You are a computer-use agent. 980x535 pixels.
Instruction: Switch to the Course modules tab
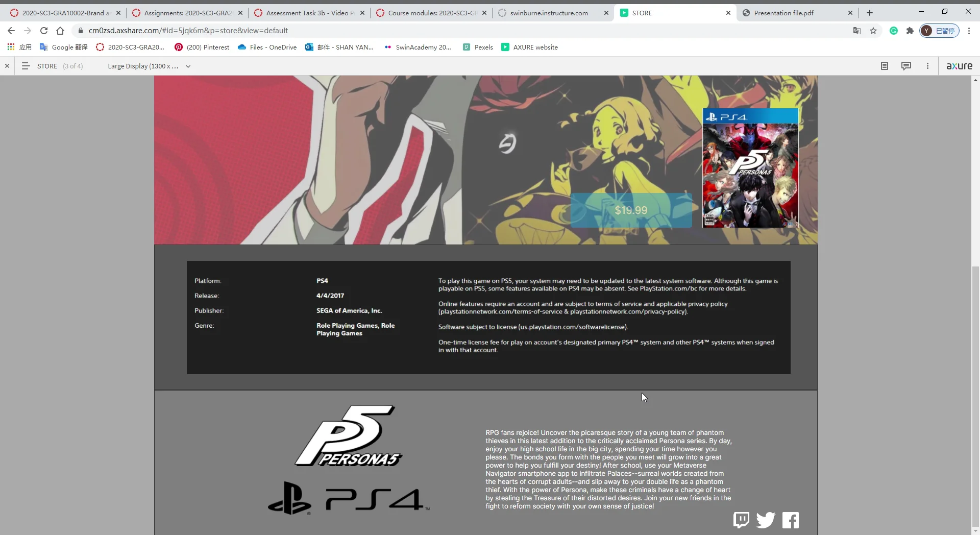point(432,13)
